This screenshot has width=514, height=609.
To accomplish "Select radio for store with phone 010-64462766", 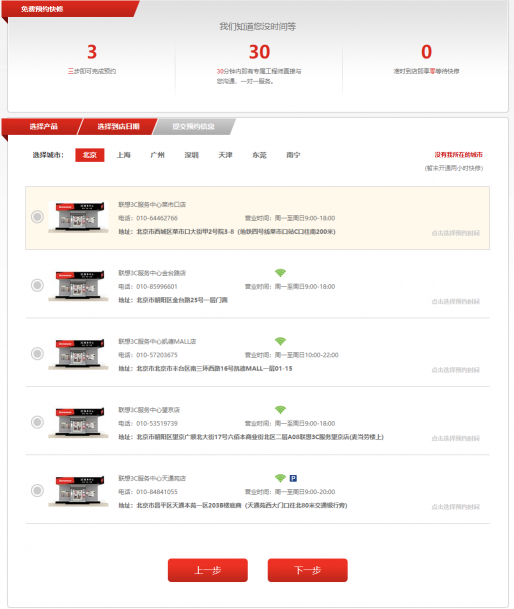I will (x=37, y=217).
